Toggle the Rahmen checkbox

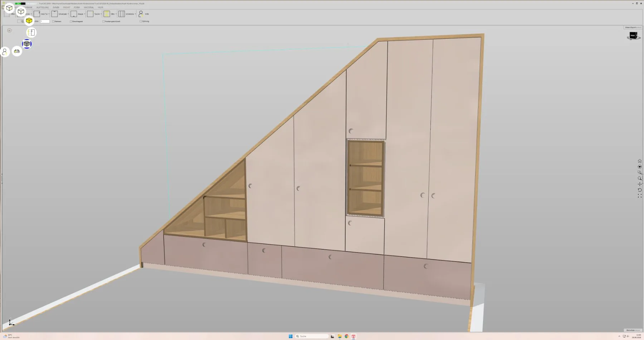pyautogui.click(x=53, y=21)
